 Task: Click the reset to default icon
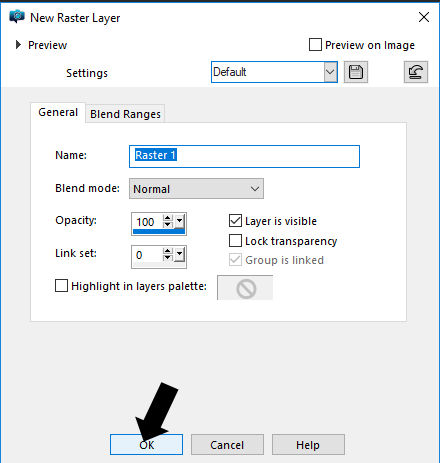pyautogui.click(x=416, y=72)
